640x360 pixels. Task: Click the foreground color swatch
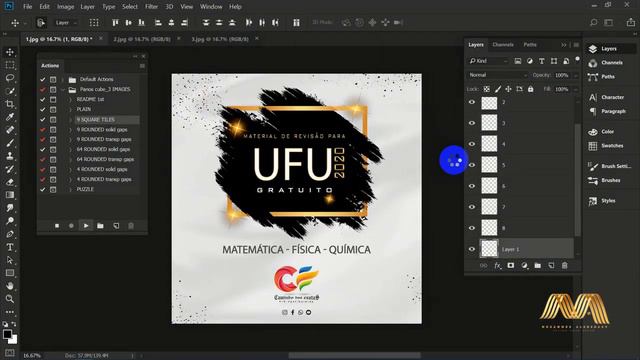[x=7, y=334]
